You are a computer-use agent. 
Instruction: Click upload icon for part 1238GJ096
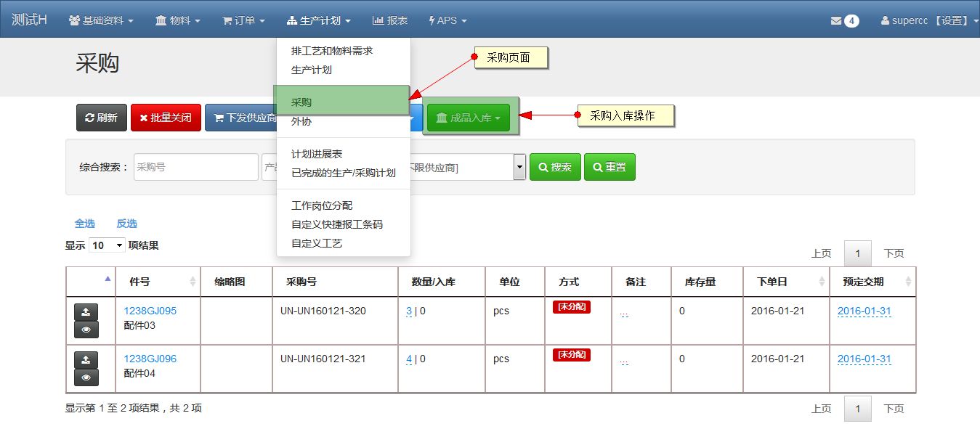86,360
